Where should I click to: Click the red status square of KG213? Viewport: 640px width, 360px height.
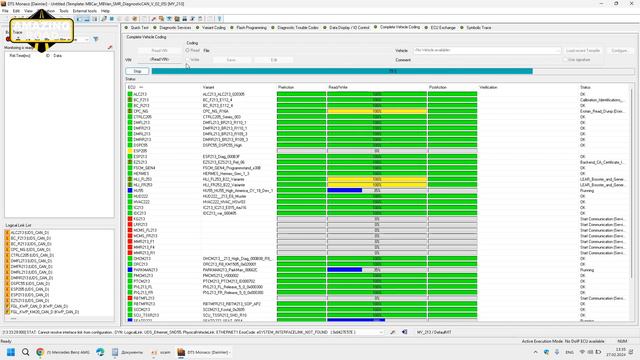tap(130, 219)
